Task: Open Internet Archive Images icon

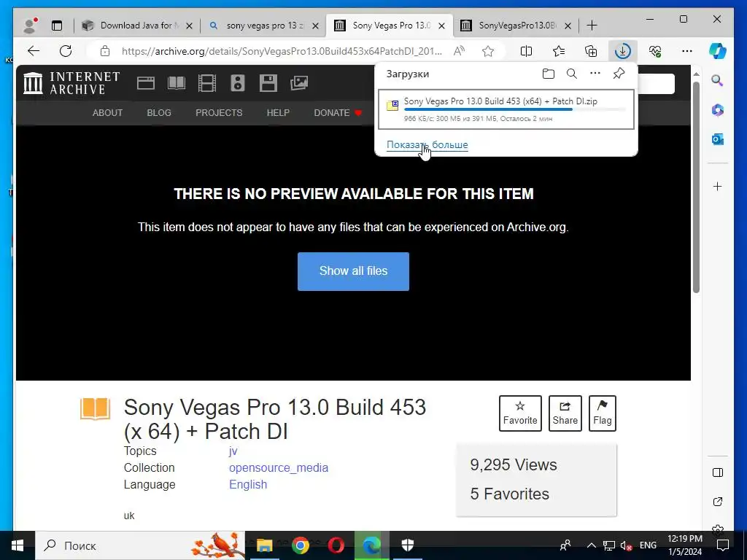Action: point(299,83)
